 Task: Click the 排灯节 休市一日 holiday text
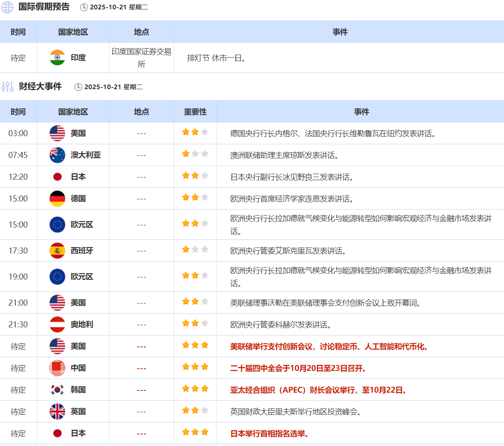[x=216, y=58]
